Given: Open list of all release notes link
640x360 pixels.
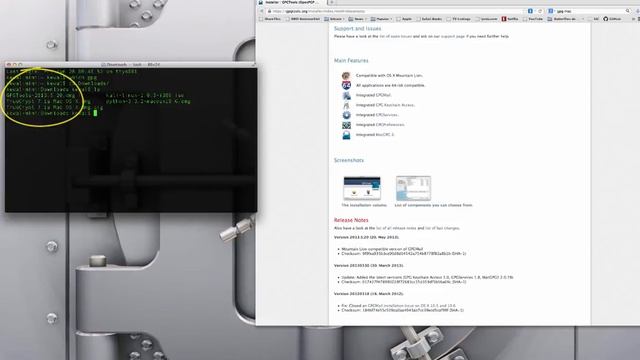Looking at the screenshot, I should (396, 228).
